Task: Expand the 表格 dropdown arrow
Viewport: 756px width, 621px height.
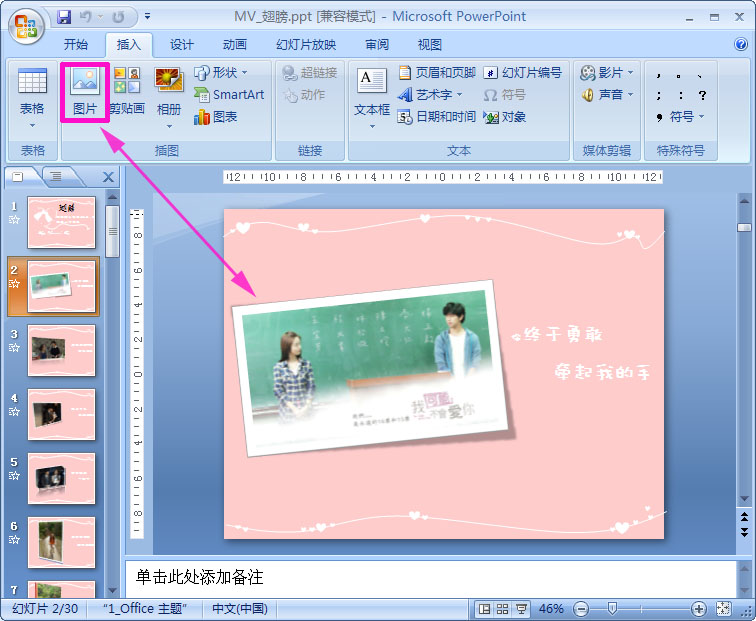Action: pyautogui.click(x=32, y=125)
